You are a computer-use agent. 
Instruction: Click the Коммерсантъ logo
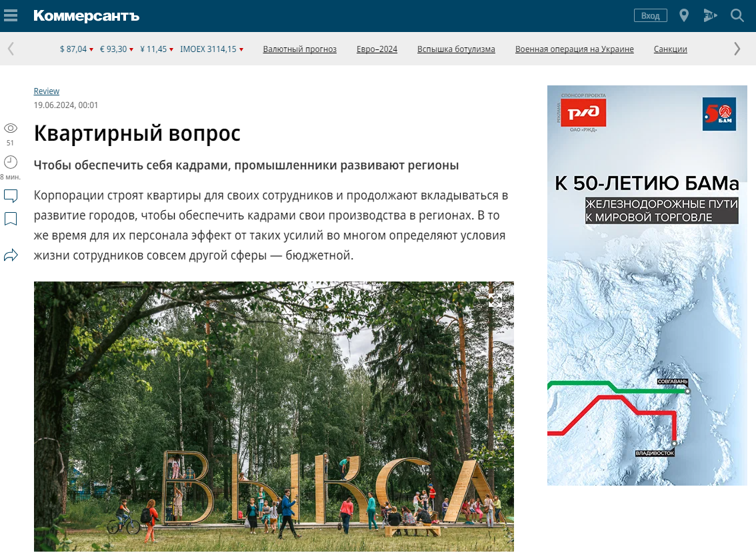coord(86,16)
